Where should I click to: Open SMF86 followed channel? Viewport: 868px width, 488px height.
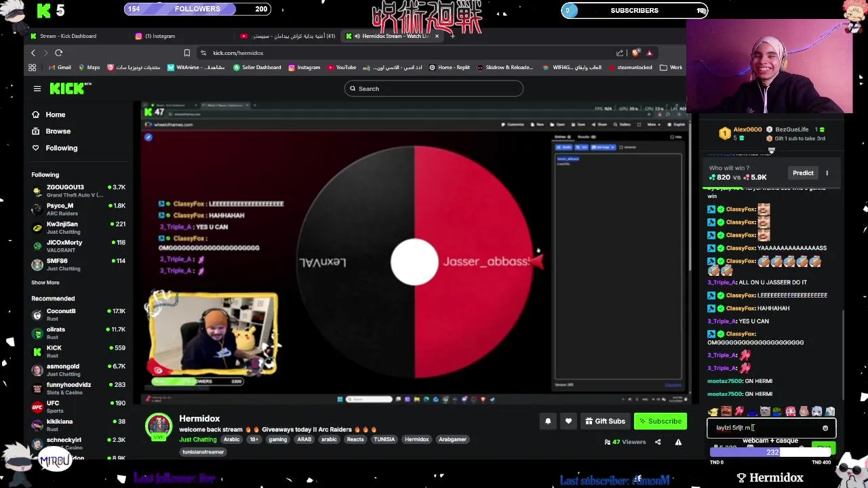coord(78,264)
